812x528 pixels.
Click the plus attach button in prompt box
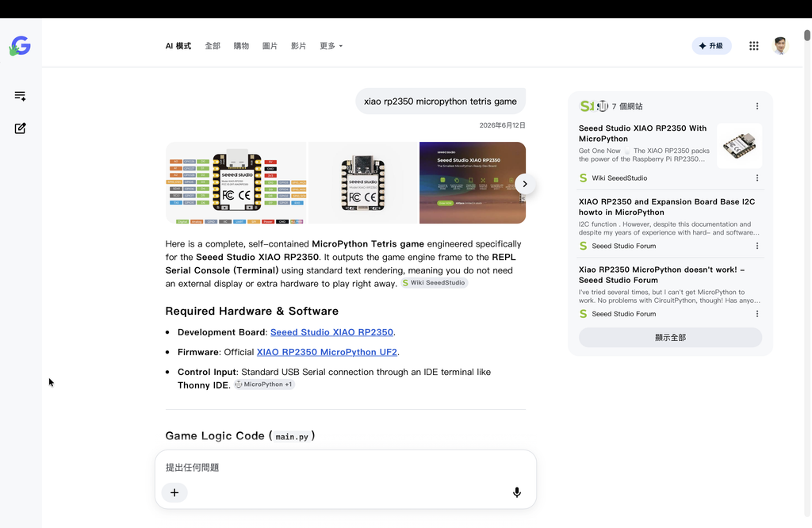click(x=174, y=492)
